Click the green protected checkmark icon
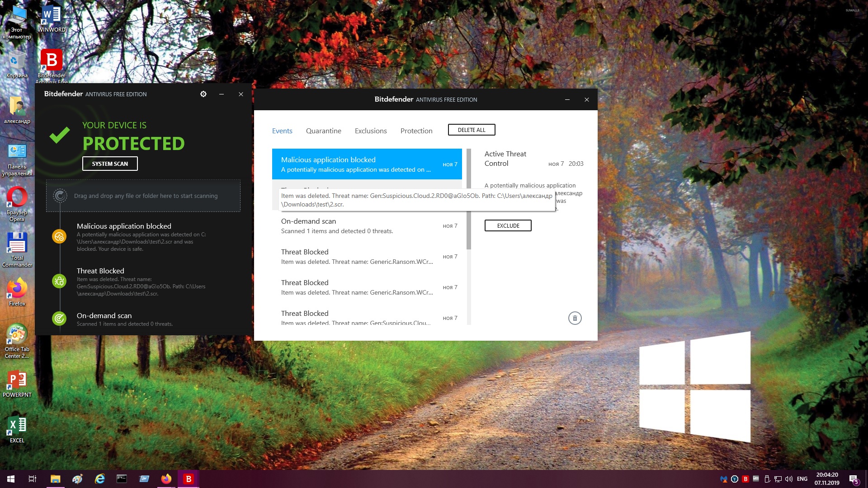Screen dimensions: 868x488 (x=60, y=135)
